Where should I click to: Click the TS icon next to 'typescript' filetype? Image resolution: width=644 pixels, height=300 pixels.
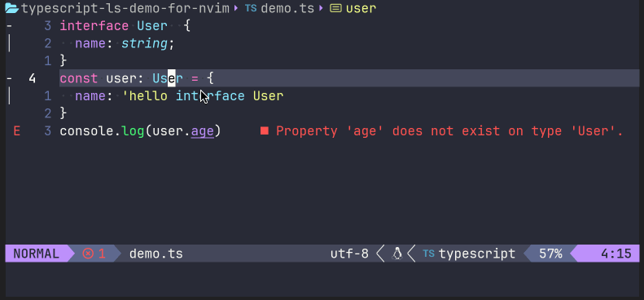(x=429, y=254)
